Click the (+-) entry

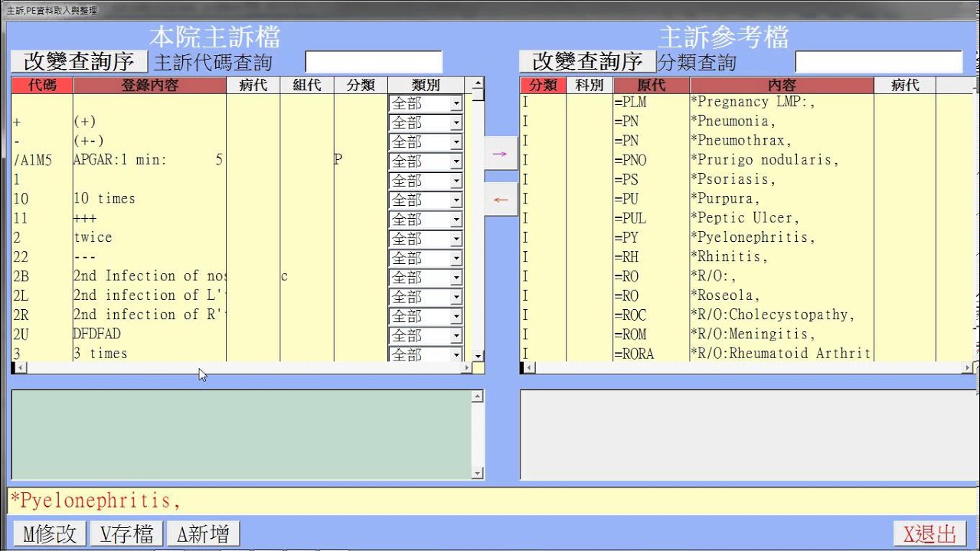[149, 141]
